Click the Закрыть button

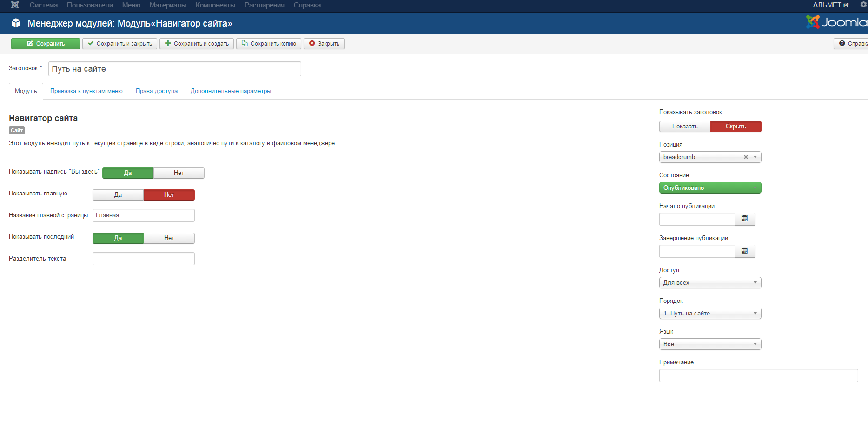click(x=324, y=44)
